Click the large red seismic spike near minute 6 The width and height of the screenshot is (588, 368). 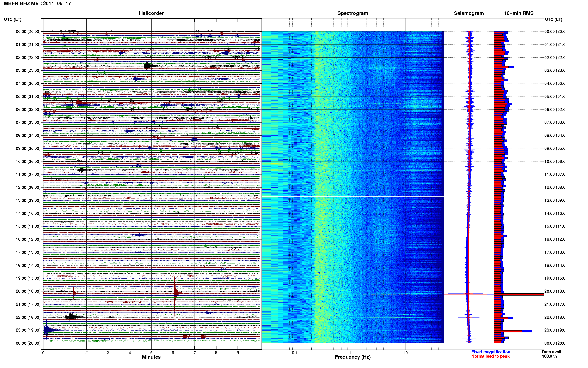tap(174, 293)
